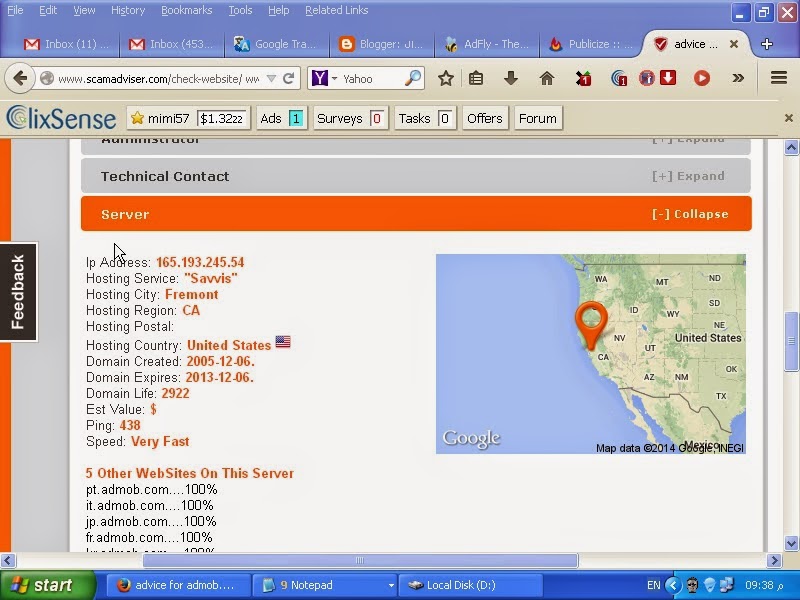
Task: Click the ClixSense Forum button
Action: coord(538,118)
